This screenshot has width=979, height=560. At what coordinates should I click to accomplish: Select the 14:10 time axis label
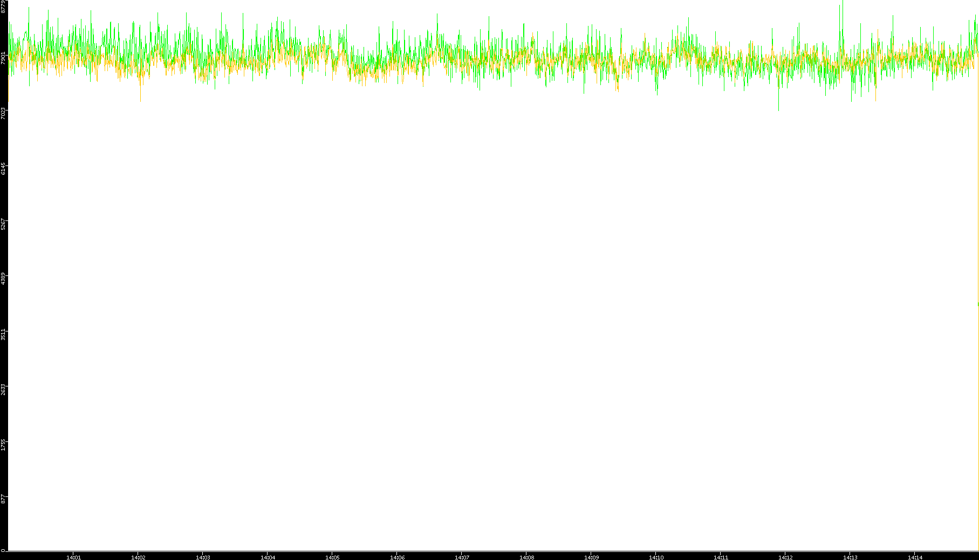point(656,557)
